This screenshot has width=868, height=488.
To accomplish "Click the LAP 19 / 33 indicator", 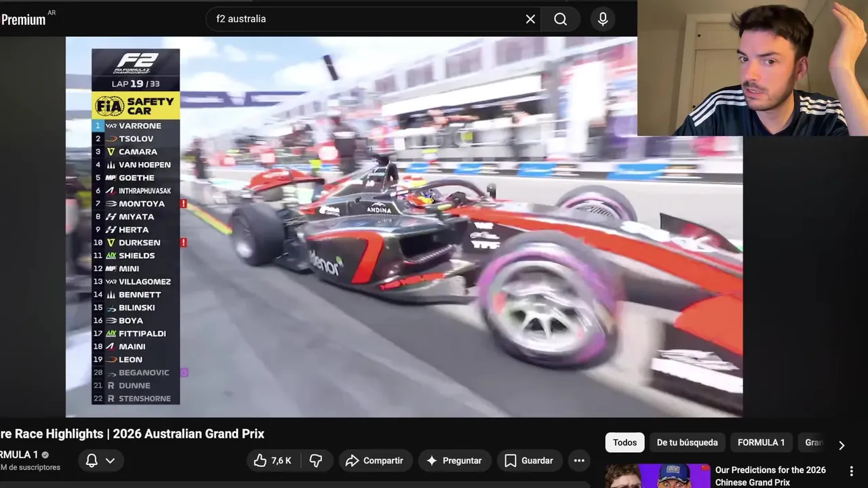I will (x=136, y=84).
